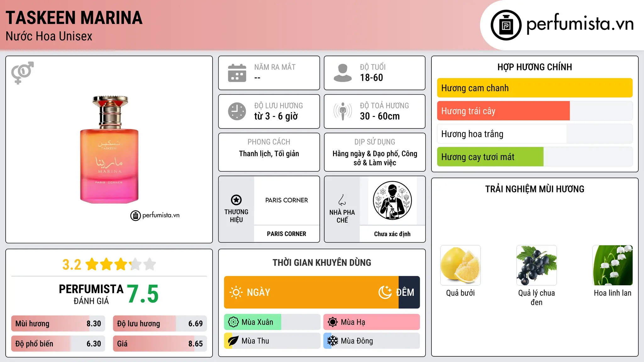This screenshot has width=644, height=362.
Task: Click the NĂM RA MẮT label
Action: [275, 67]
